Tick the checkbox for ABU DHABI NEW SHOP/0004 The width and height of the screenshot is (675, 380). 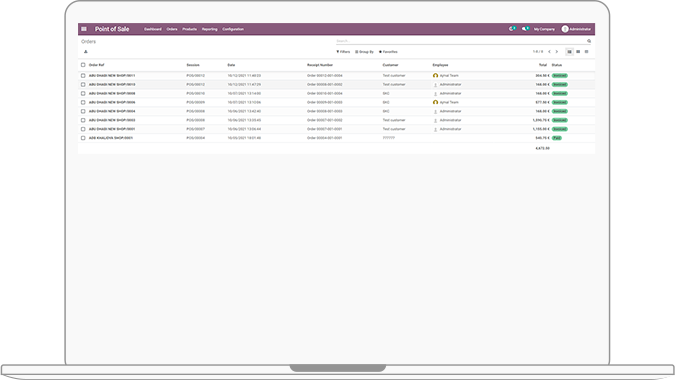tap(83, 111)
